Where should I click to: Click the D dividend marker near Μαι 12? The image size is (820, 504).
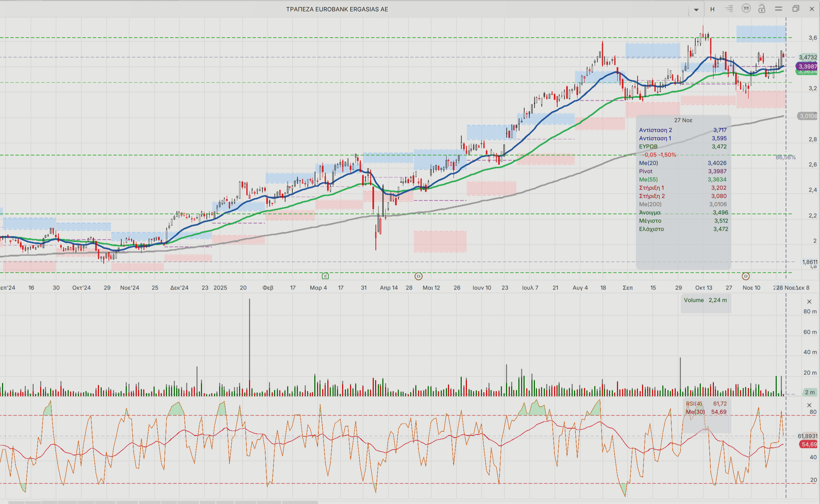coord(418,276)
